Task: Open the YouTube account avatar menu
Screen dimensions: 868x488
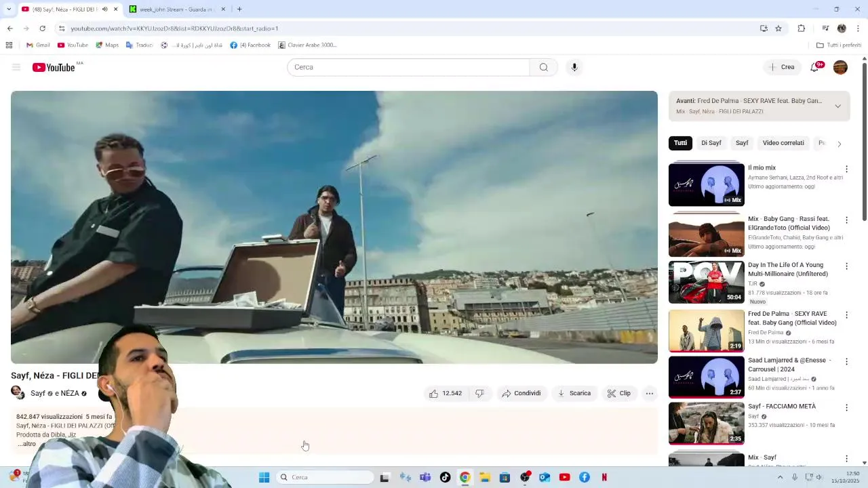Action: point(840,67)
